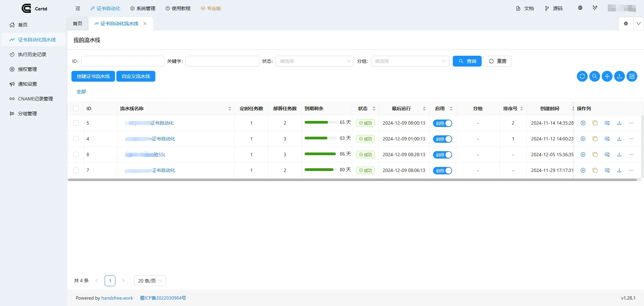Viewport: 644px width, 306px height.
Task: Click the 查询 search button
Action: tap(467, 61)
